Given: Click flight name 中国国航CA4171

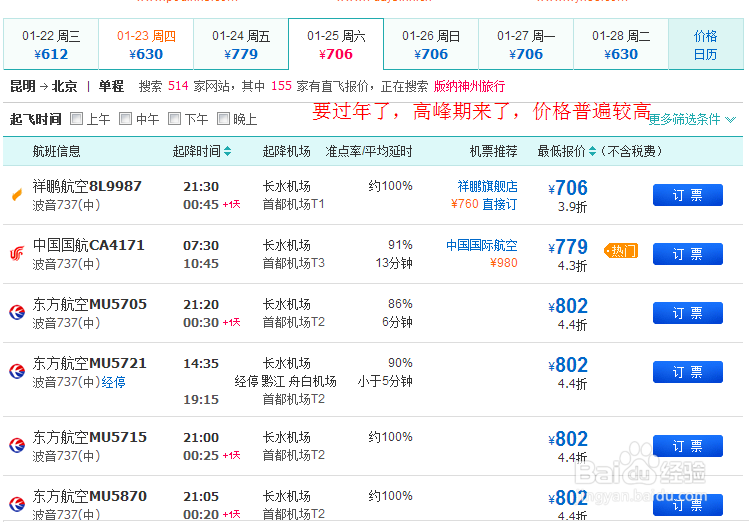Looking at the screenshot, I should click(88, 245).
